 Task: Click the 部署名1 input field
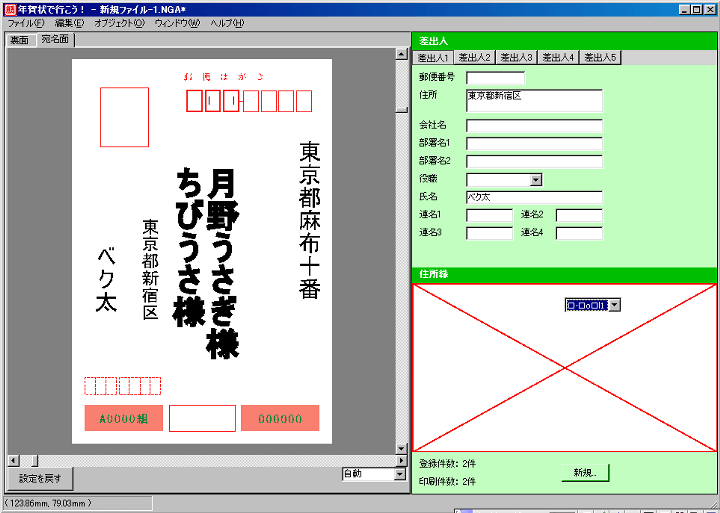[x=534, y=144]
